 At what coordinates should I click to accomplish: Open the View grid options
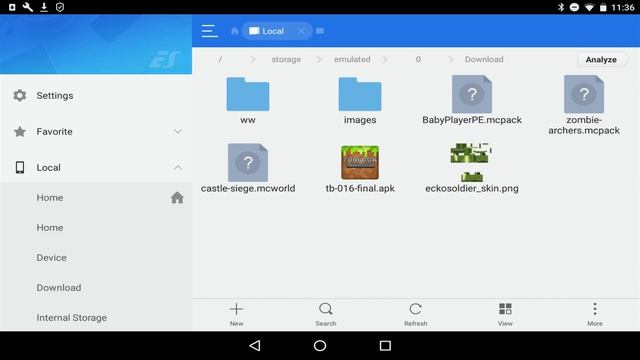click(505, 313)
